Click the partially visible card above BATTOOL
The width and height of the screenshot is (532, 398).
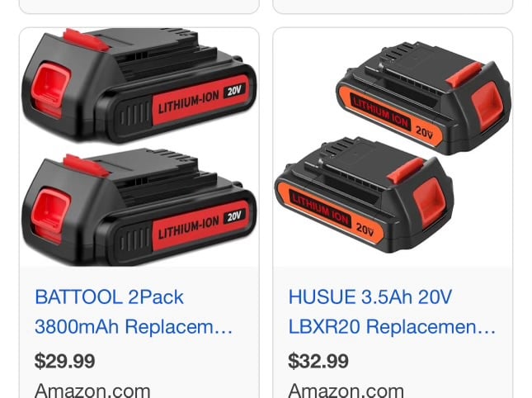point(139,6)
